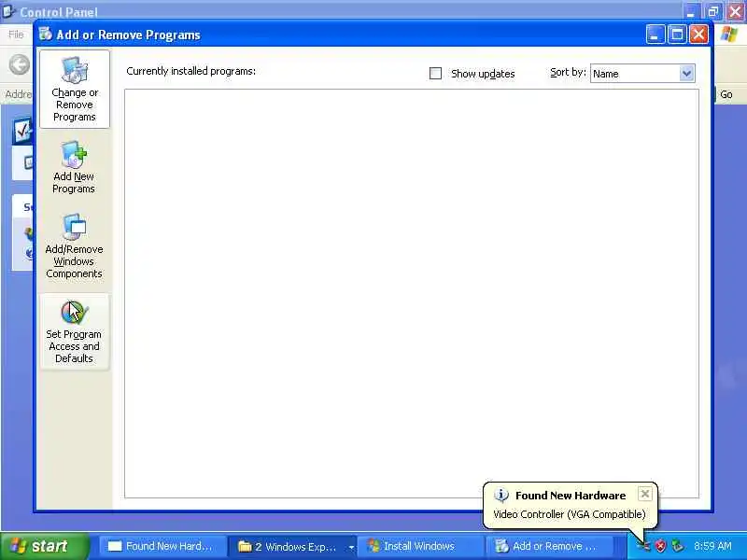747x560 pixels.
Task: Click the Control Panel title bar icon
Action: 8,10
